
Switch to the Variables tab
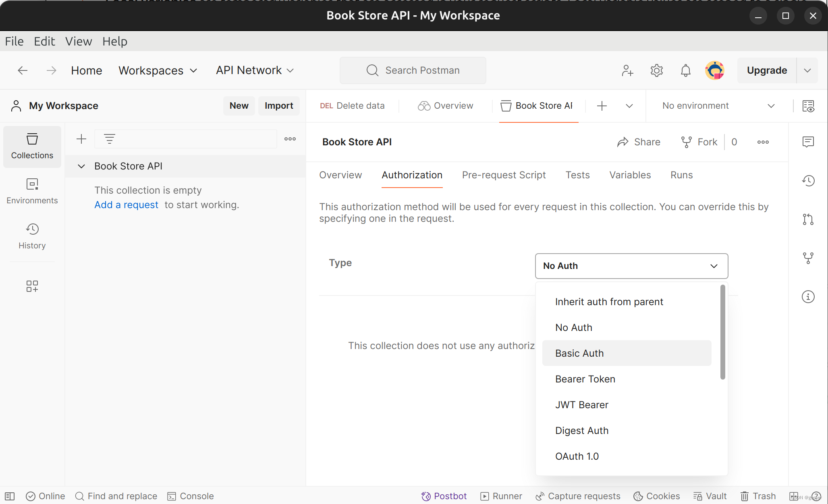tap(630, 175)
